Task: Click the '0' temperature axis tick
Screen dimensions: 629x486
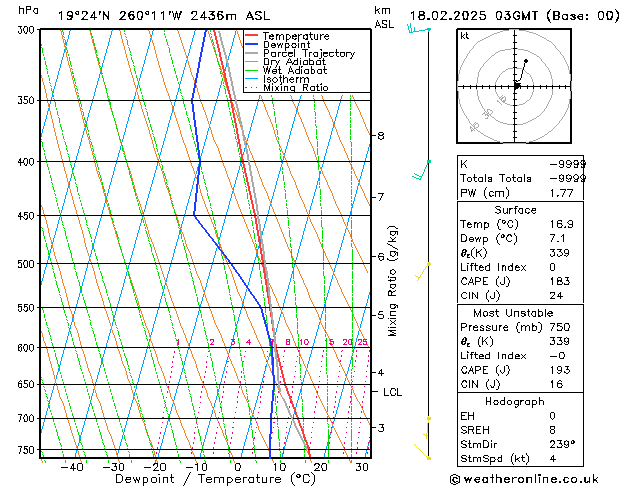Action: point(238,467)
